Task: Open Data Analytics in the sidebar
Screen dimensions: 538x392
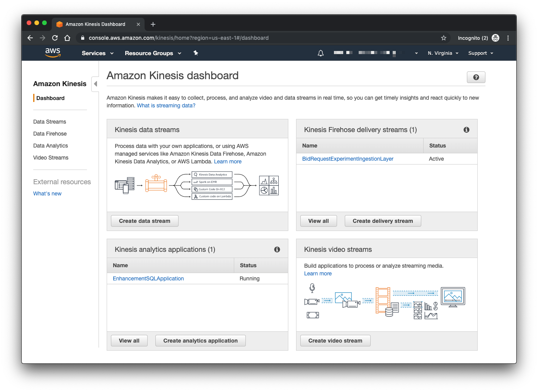Action: click(50, 146)
